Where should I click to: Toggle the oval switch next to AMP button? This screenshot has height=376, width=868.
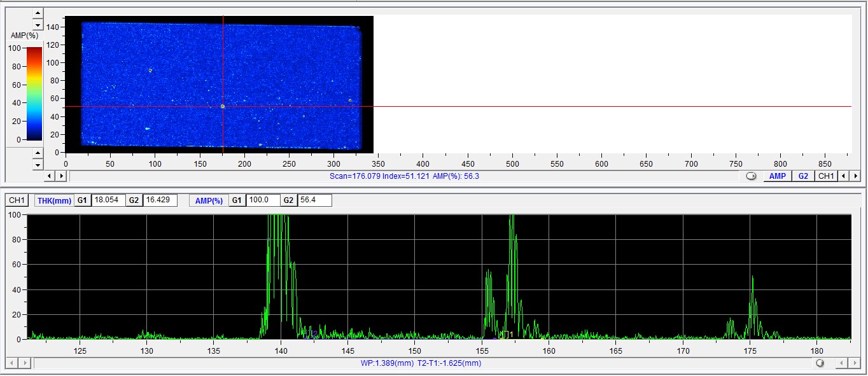pyautogui.click(x=751, y=176)
